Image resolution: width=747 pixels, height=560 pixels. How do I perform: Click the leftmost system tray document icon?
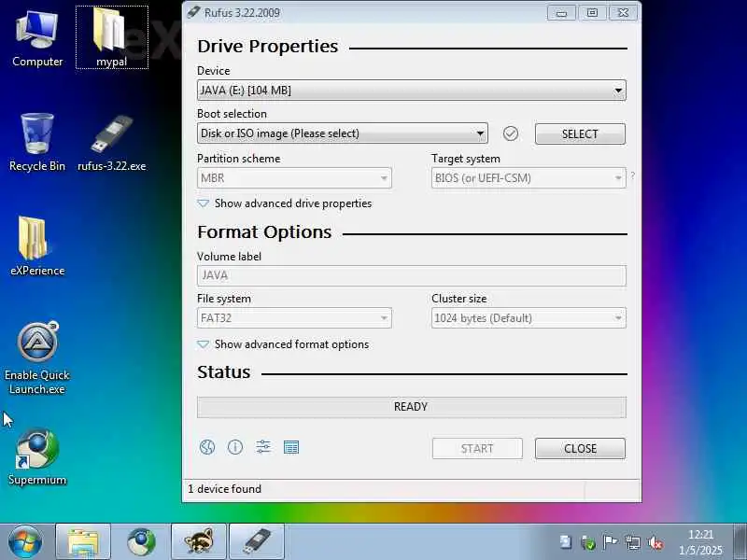(x=566, y=542)
